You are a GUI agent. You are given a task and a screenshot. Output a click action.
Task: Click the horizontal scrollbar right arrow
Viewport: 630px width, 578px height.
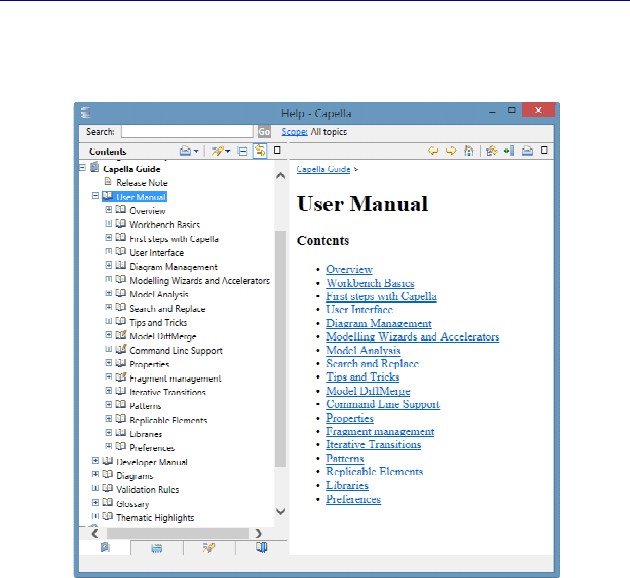point(258,533)
